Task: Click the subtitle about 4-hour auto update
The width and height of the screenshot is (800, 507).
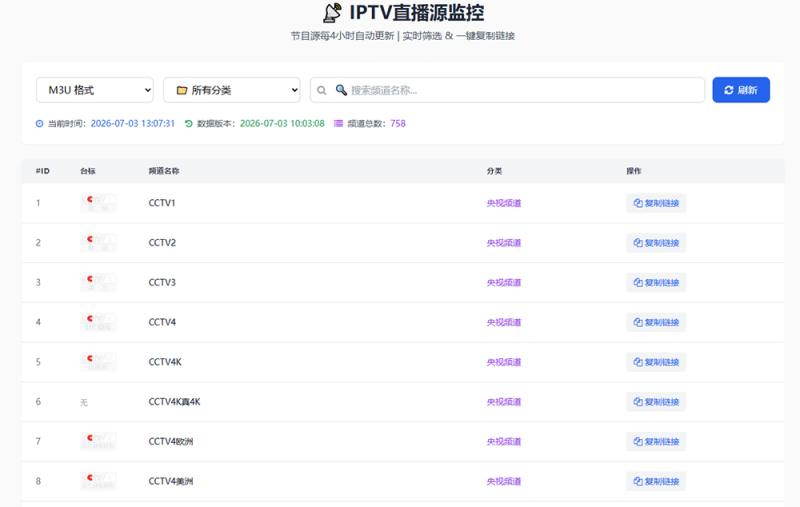Action: 403,36
